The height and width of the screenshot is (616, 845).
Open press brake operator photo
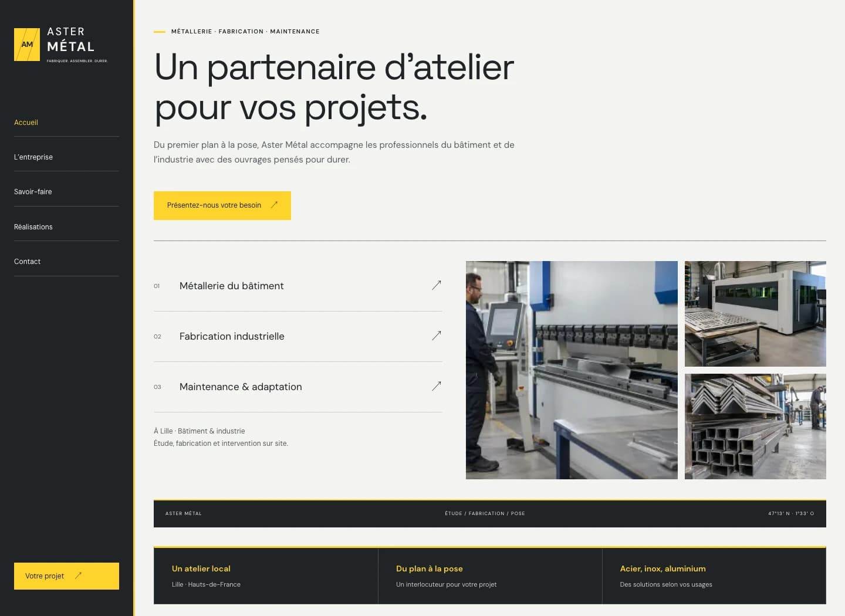tap(572, 370)
